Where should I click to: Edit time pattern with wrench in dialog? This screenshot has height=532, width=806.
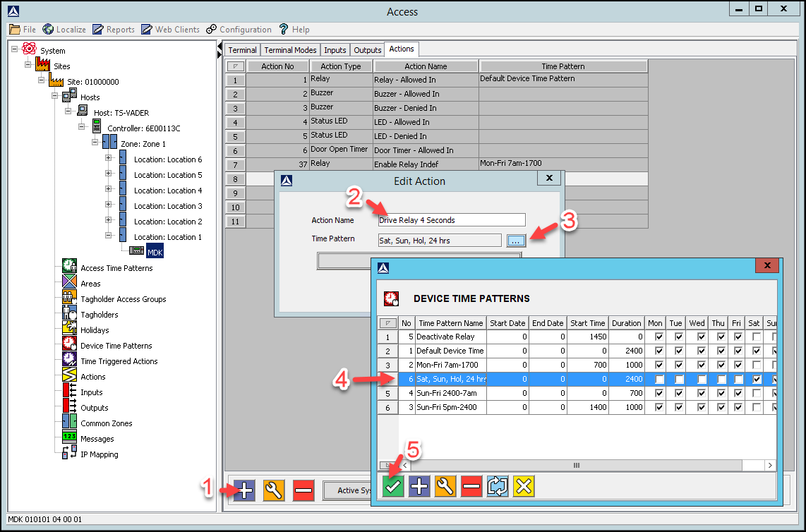[445, 485]
